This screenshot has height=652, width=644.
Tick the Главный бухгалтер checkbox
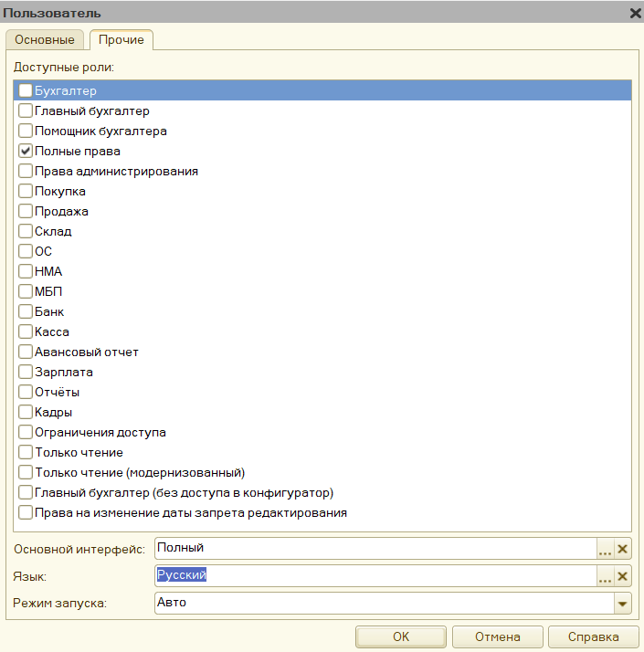click(x=26, y=111)
